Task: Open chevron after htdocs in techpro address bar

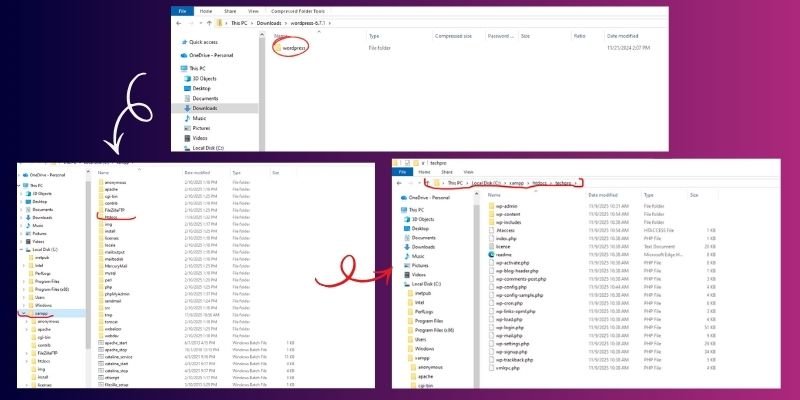Action: (x=551, y=183)
